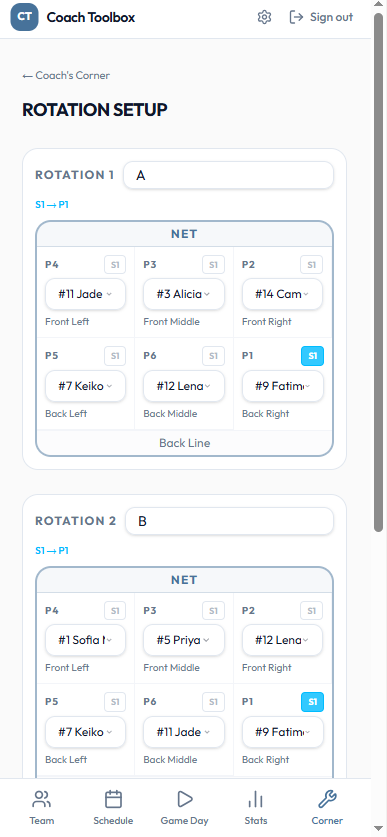Toggle S1 on Rotation 1 P6
This screenshot has width=387, height=837.
pos(213,356)
